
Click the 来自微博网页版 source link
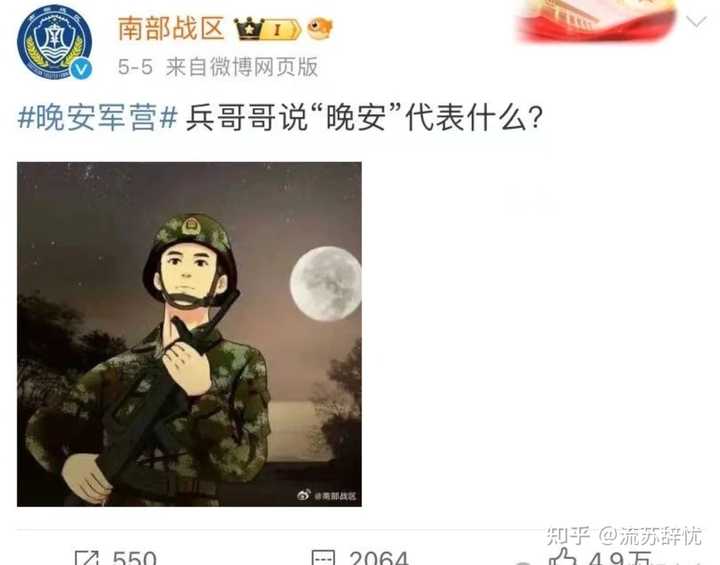pos(242,67)
